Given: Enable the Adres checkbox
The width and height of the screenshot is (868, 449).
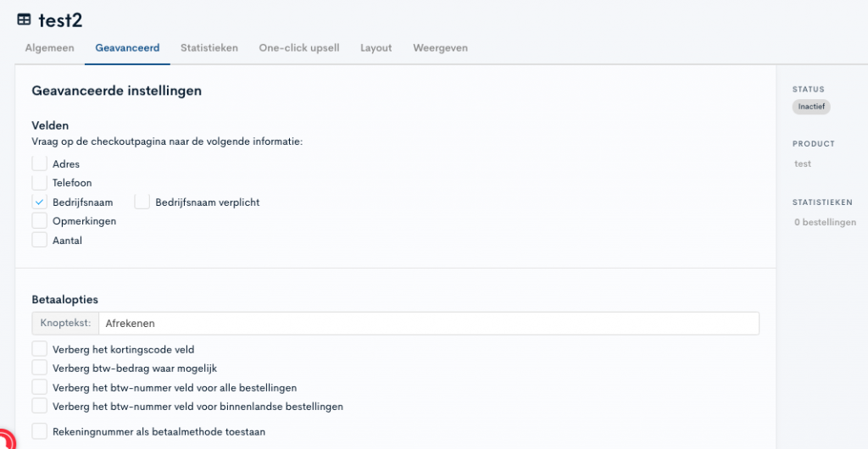Looking at the screenshot, I should (x=40, y=164).
